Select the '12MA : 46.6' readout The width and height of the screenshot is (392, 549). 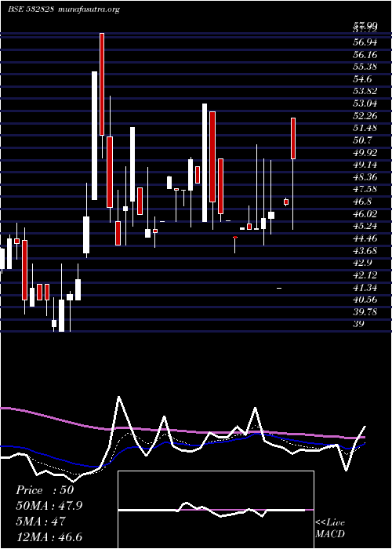[x=49, y=537]
